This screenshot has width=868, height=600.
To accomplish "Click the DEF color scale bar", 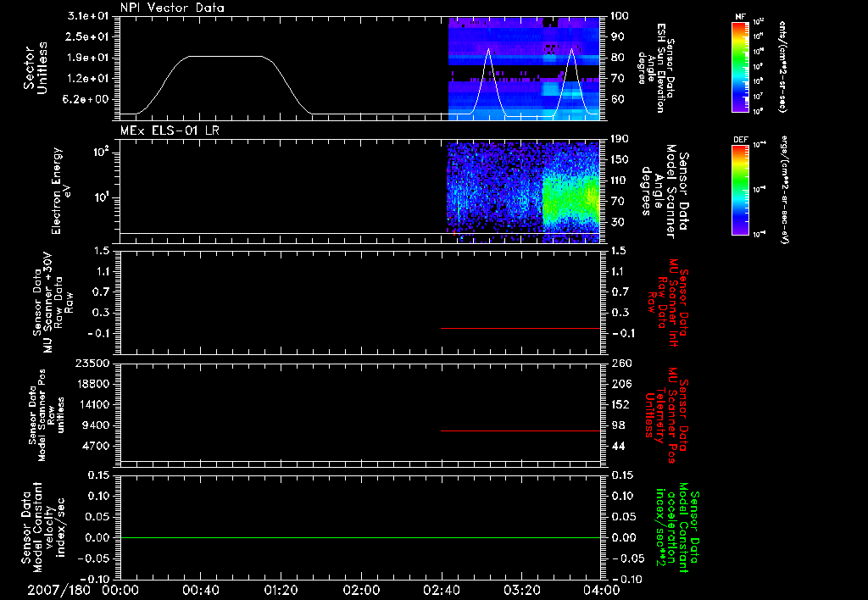I will tap(740, 189).
